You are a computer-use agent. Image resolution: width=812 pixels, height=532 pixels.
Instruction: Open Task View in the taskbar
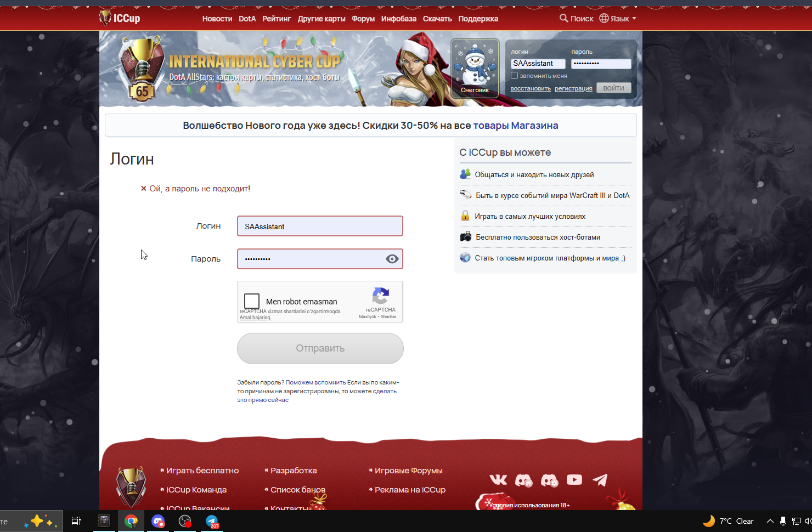(76, 521)
